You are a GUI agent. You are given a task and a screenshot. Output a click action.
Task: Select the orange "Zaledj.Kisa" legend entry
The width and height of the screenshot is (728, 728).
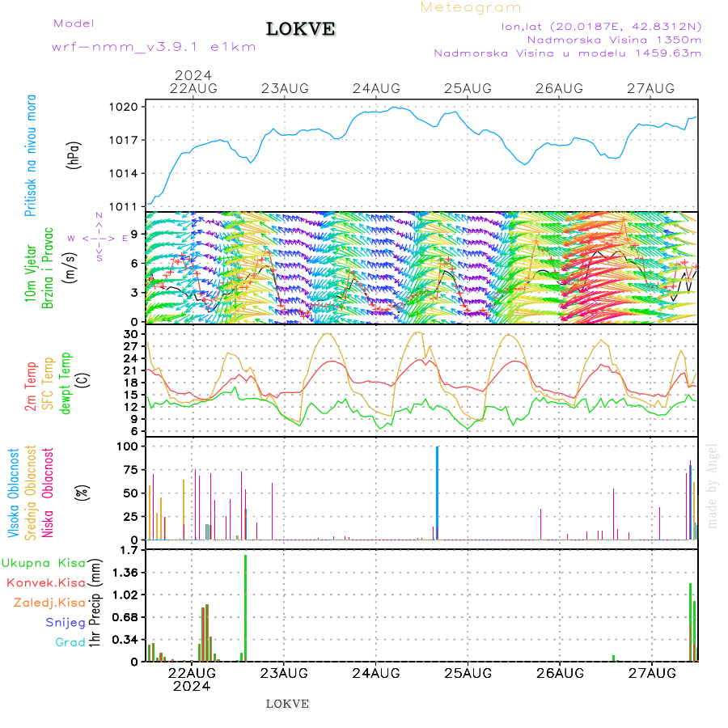click(x=49, y=603)
